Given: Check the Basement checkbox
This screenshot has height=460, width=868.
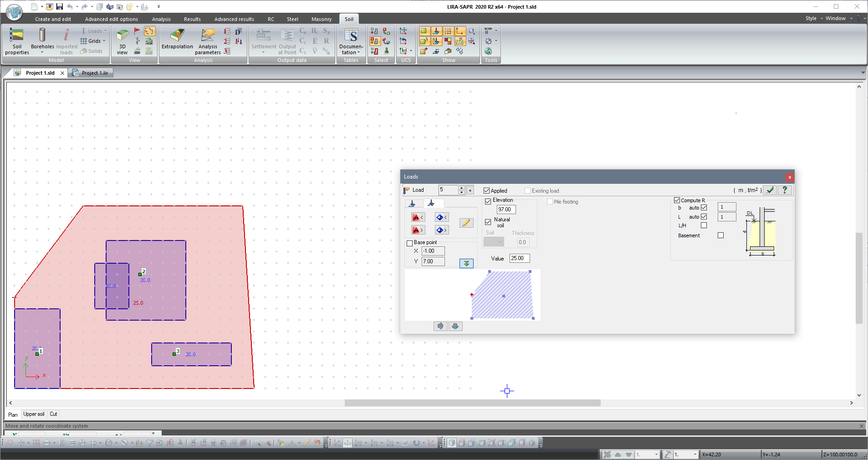Looking at the screenshot, I should 720,235.
